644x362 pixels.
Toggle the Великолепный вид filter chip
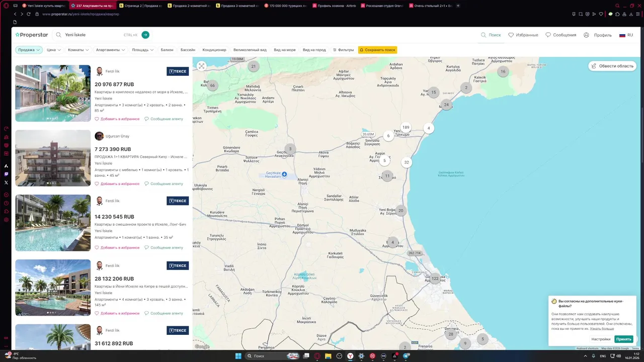tap(250, 50)
